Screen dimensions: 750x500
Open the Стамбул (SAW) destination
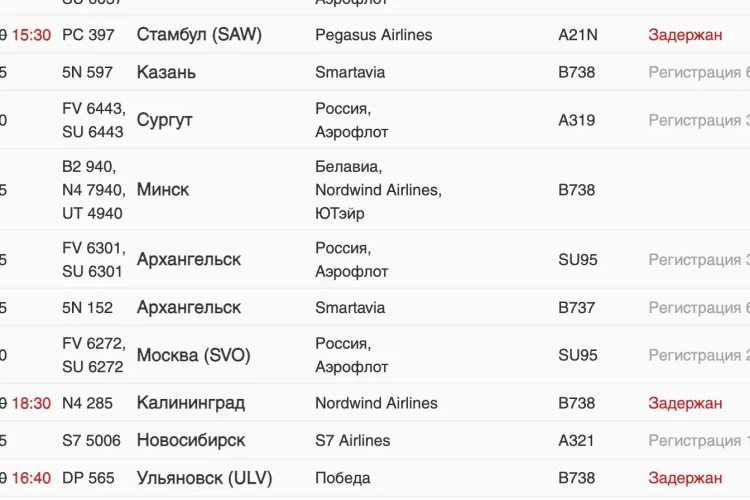point(199,34)
